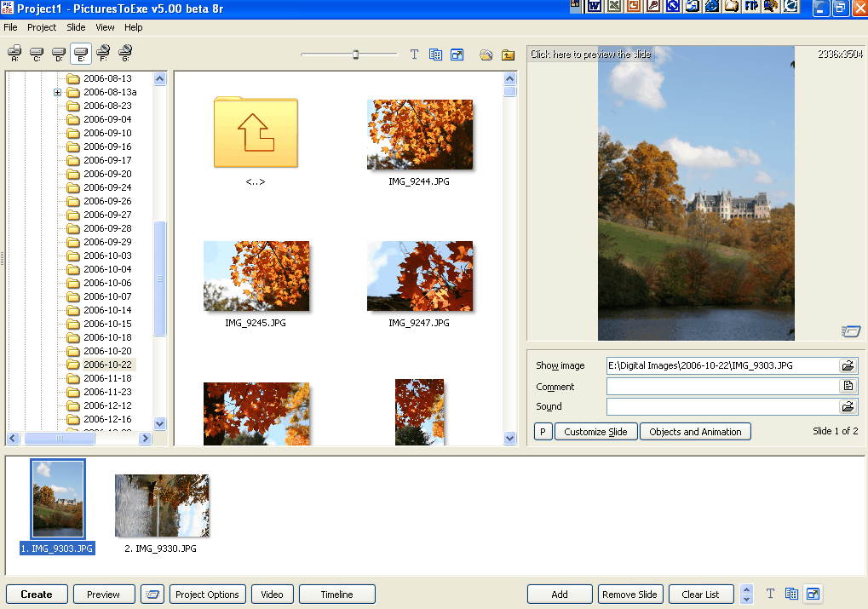Click the Remove Slide button
Image resolution: width=868 pixels, height=609 pixels.
point(630,595)
